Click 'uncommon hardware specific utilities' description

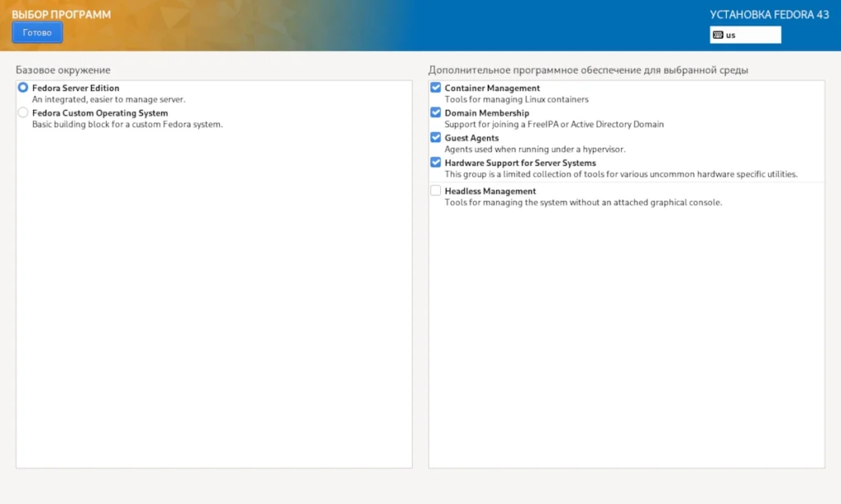point(621,174)
